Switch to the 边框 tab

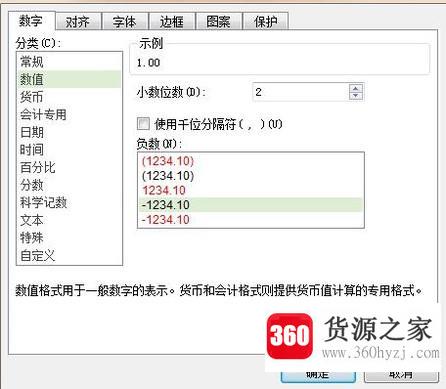(x=172, y=22)
